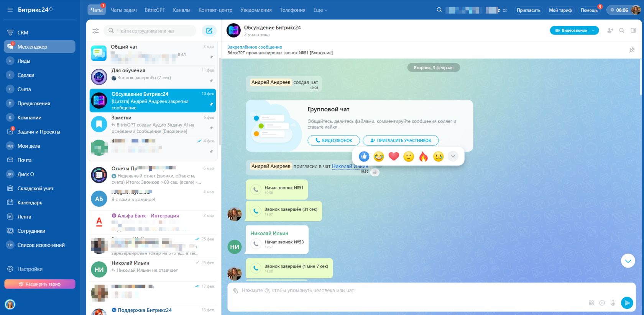Toggle the chat sidebar panel icon
This screenshot has height=315, width=644.
(x=633, y=30)
